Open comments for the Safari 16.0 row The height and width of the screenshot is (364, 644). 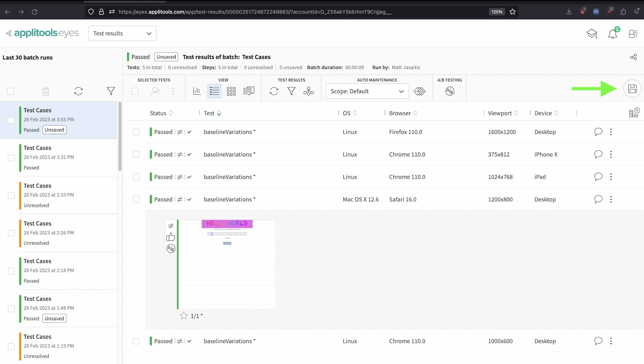[598, 199]
